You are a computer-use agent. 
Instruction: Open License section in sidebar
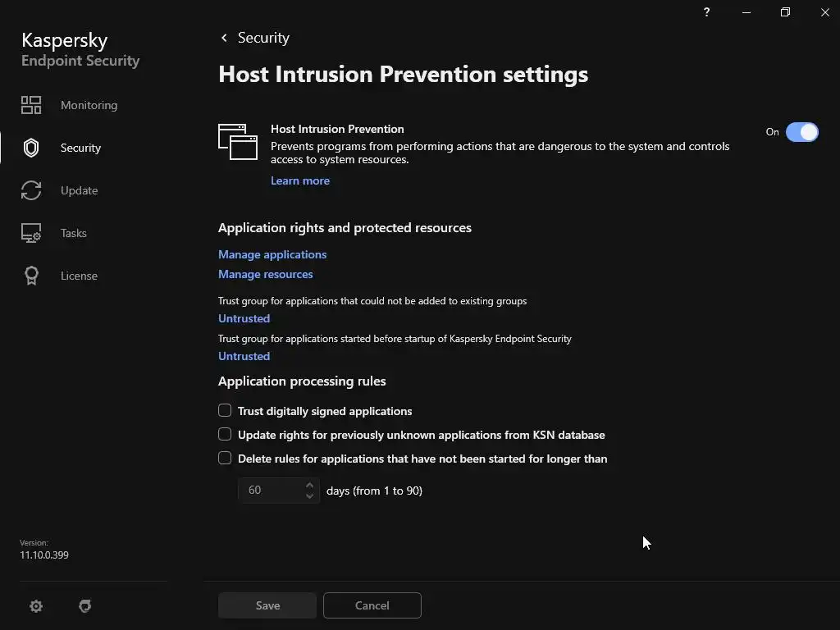79,276
